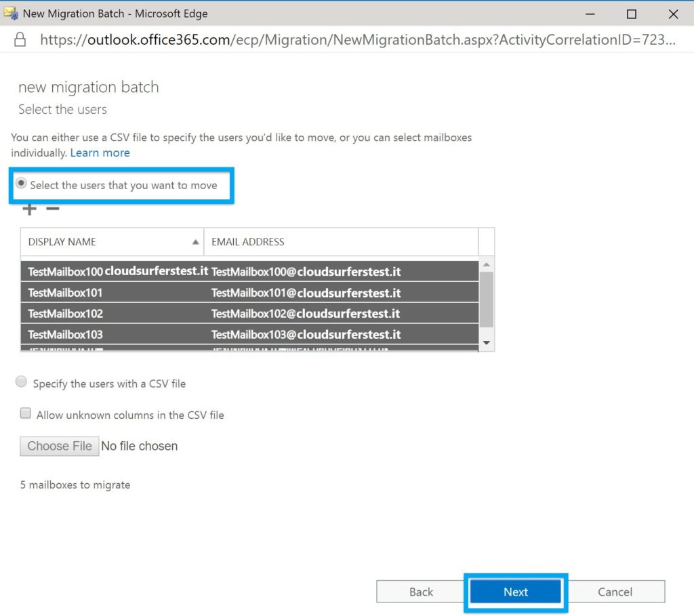Screen dimensions: 694x616
Task: Maximize the New Migration Batch window
Action: [x=632, y=14]
